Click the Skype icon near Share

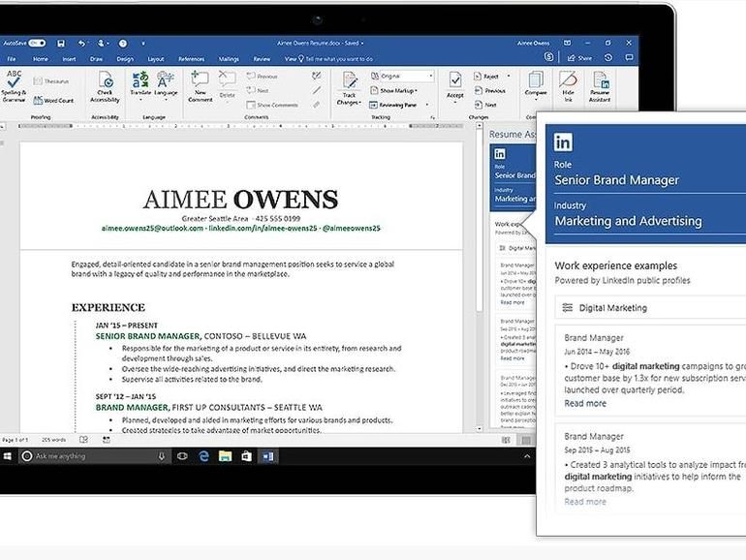point(548,57)
